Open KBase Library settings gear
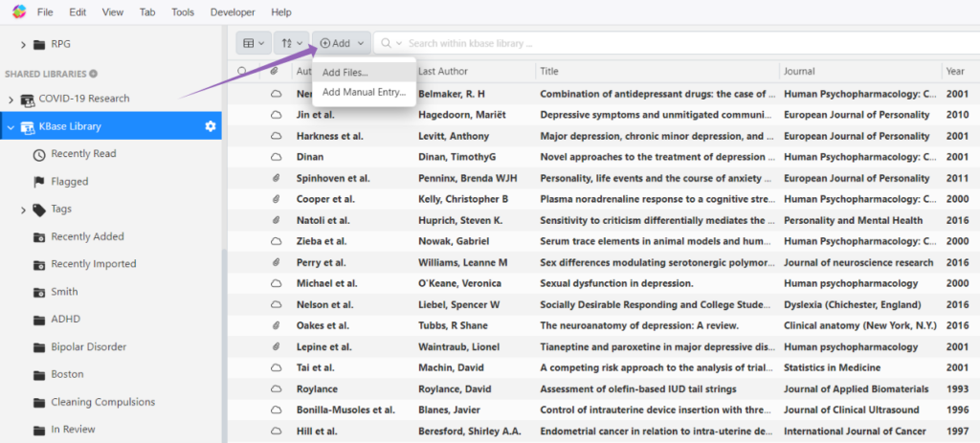The height and width of the screenshot is (443, 980). pyautogui.click(x=211, y=126)
